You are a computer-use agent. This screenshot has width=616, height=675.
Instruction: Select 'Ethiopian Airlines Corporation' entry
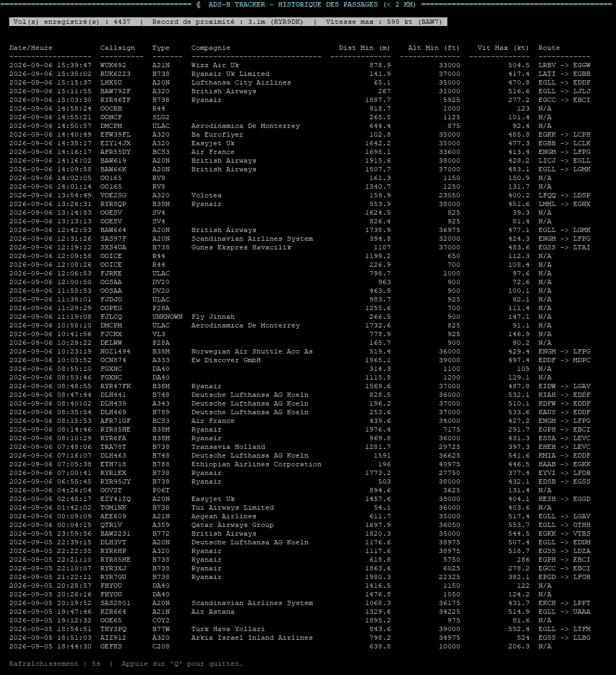click(x=256, y=464)
